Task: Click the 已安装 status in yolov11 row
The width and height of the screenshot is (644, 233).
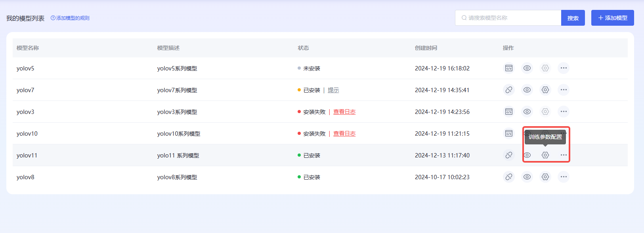Action: [311, 155]
